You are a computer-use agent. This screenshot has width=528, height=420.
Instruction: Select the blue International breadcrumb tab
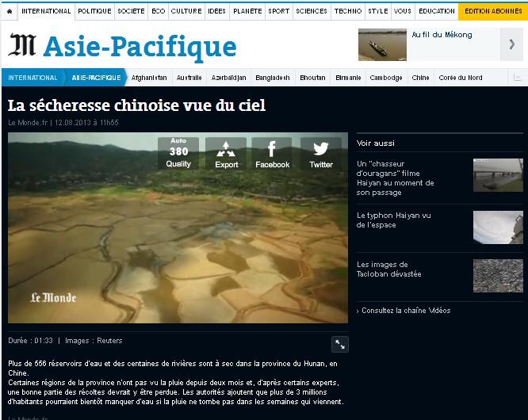coord(33,78)
